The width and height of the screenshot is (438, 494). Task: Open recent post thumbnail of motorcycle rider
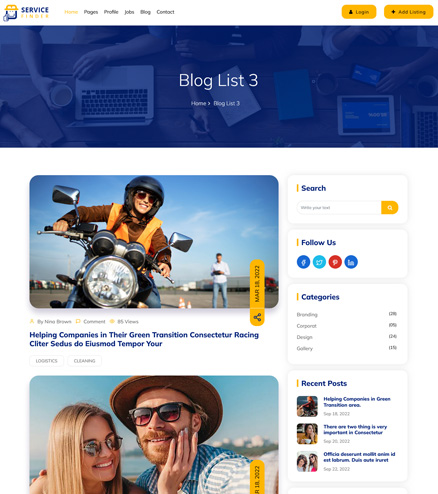pyautogui.click(x=307, y=406)
